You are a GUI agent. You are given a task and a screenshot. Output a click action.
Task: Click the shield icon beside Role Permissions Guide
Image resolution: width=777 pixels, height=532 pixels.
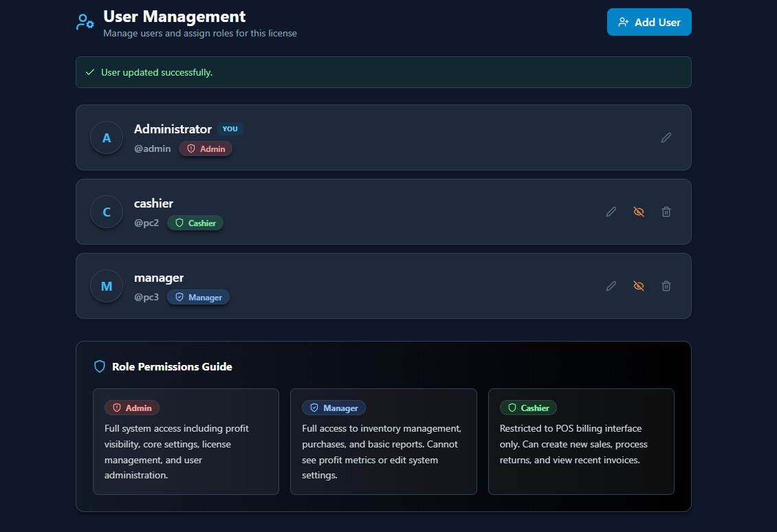pyautogui.click(x=100, y=366)
